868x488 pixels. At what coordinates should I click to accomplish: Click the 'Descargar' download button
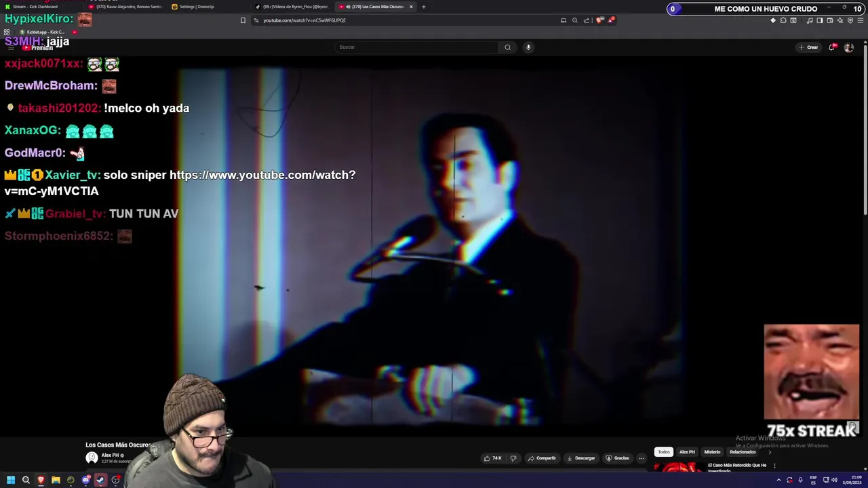[581, 458]
